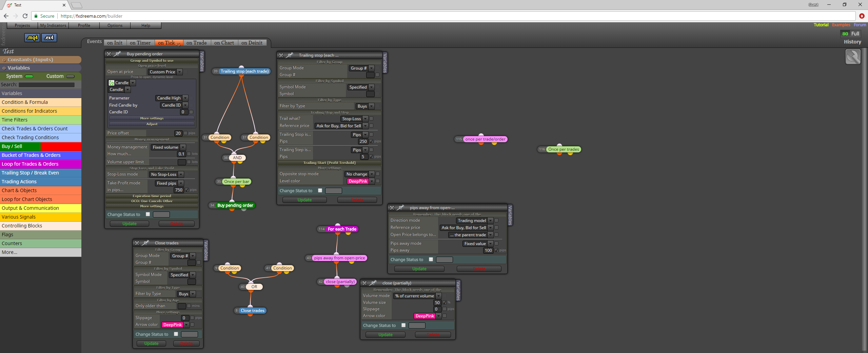Toggle the Take-Profit pips checkbox next to 750
The width and height of the screenshot is (868, 353).
pyautogui.click(x=187, y=190)
